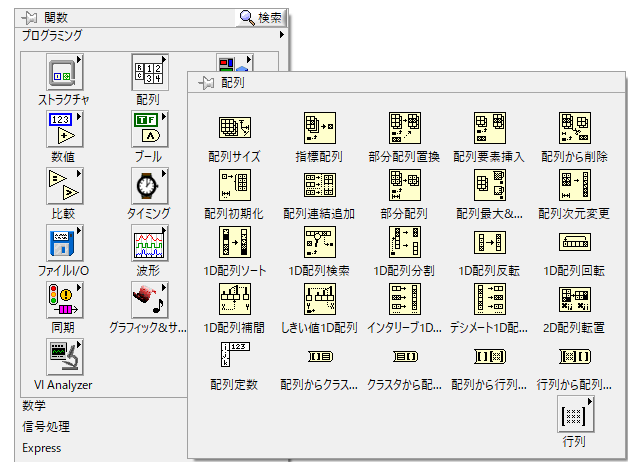Select the 配列から削除 function
Image resolution: width=628 pixels, height=462 pixels.
(574, 130)
